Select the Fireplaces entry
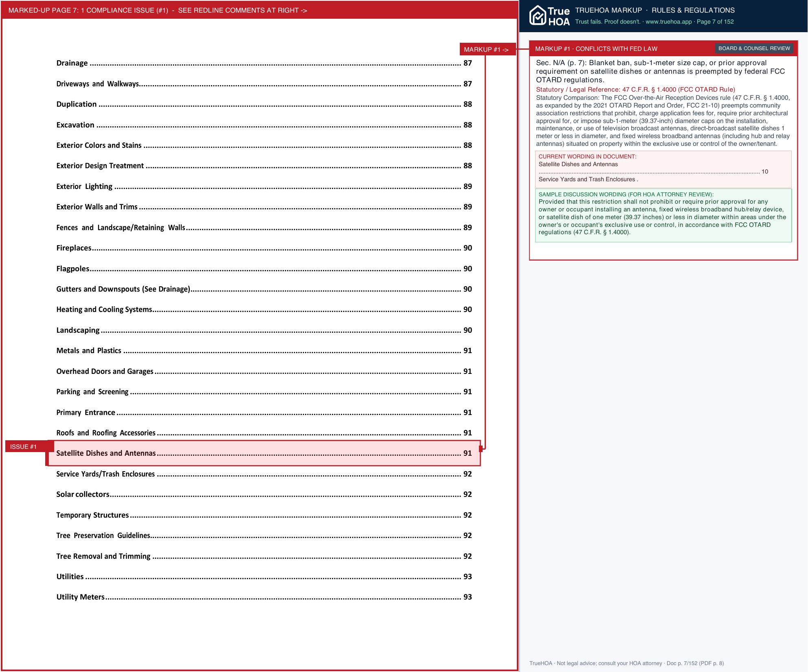This screenshot has height=672, width=808. click(264, 248)
